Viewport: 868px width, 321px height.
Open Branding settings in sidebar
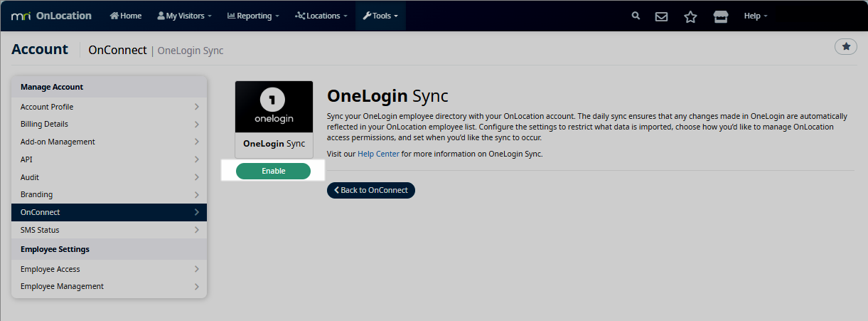(109, 194)
